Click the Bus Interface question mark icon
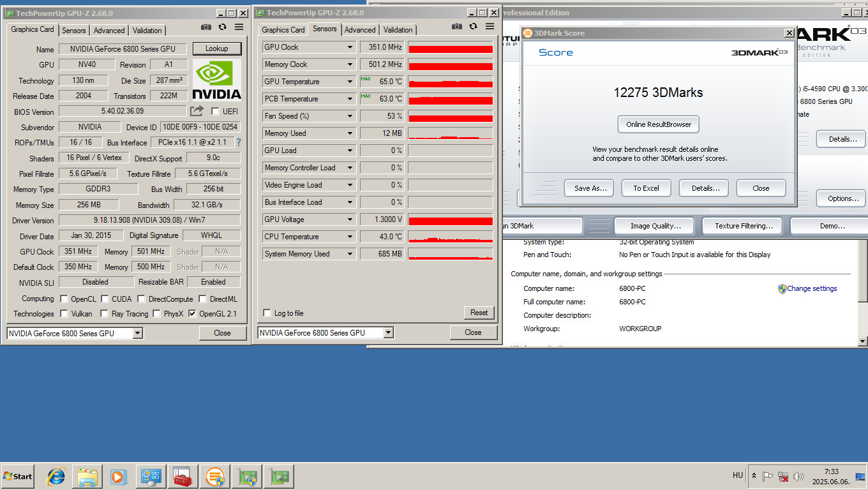Image resolution: width=868 pixels, height=490 pixels. pos(239,142)
